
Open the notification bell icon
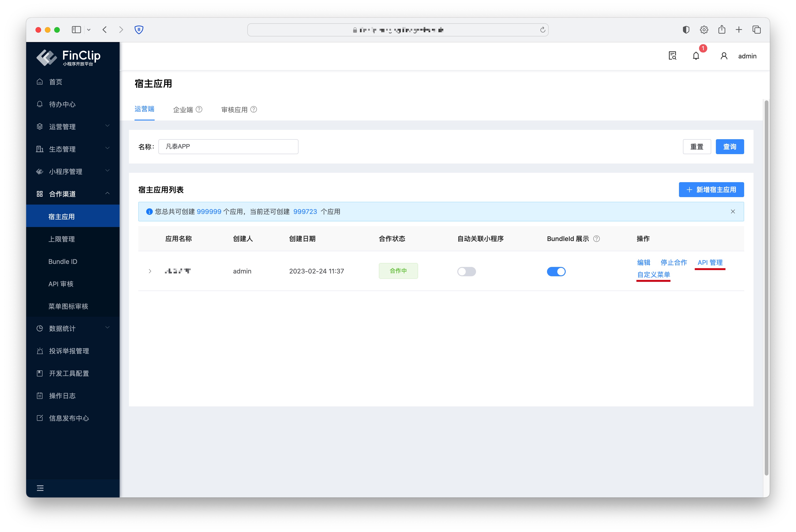pyautogui.click(x=696, y=56)
